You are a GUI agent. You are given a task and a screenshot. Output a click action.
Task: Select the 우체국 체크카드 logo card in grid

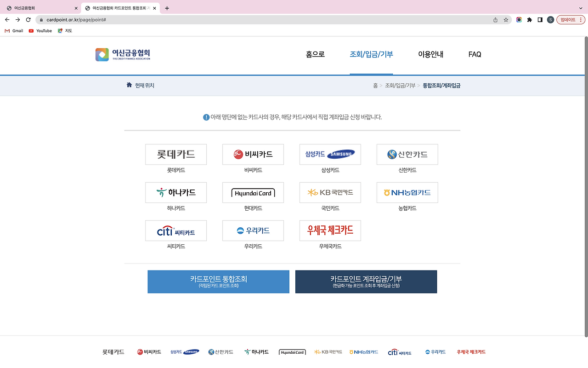click(330, 230)
